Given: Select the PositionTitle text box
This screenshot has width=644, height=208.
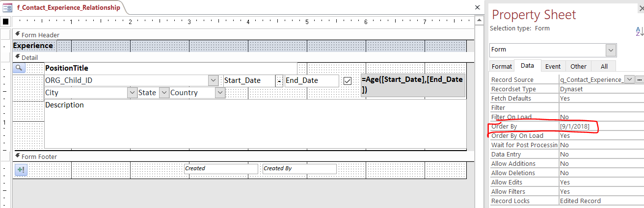Looking at the screenshot, I should coord(171,68).
